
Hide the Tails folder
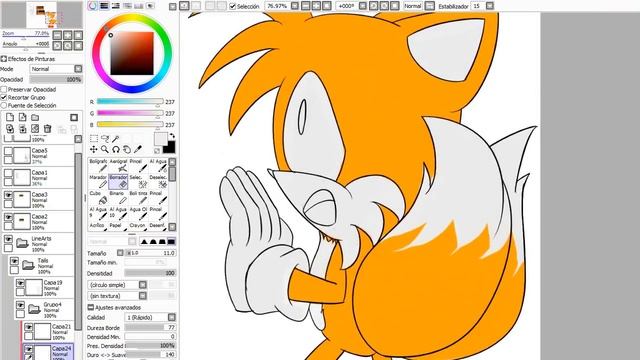(x=14, y=261)
